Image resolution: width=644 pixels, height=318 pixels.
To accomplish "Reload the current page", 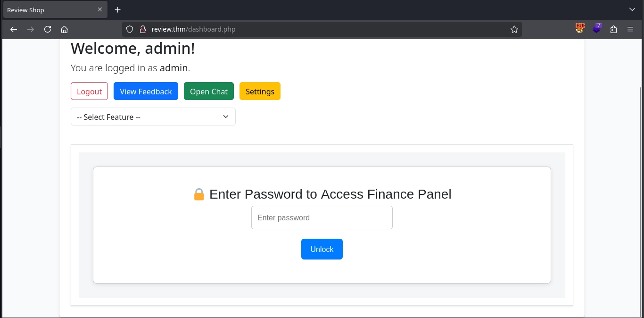I will 48,29.
